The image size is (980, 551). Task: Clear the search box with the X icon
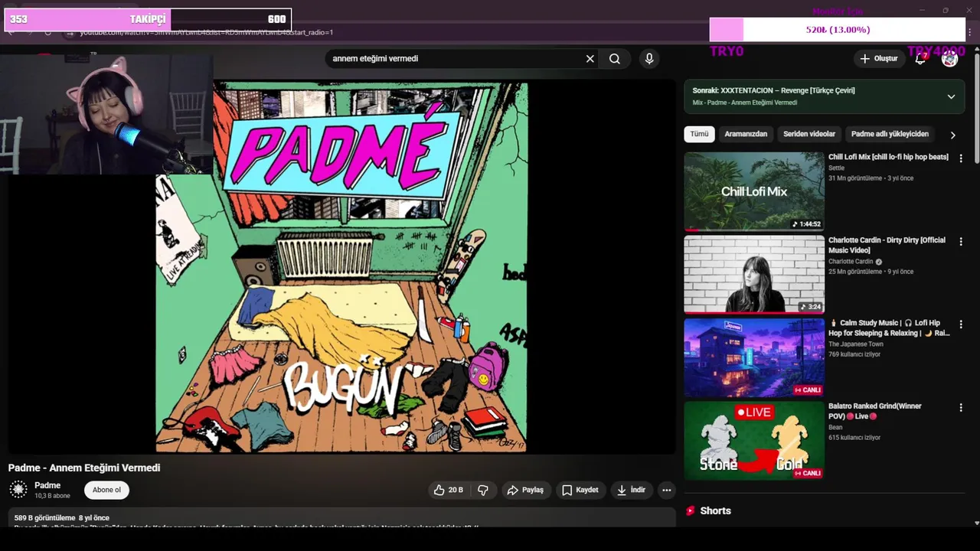590,59
